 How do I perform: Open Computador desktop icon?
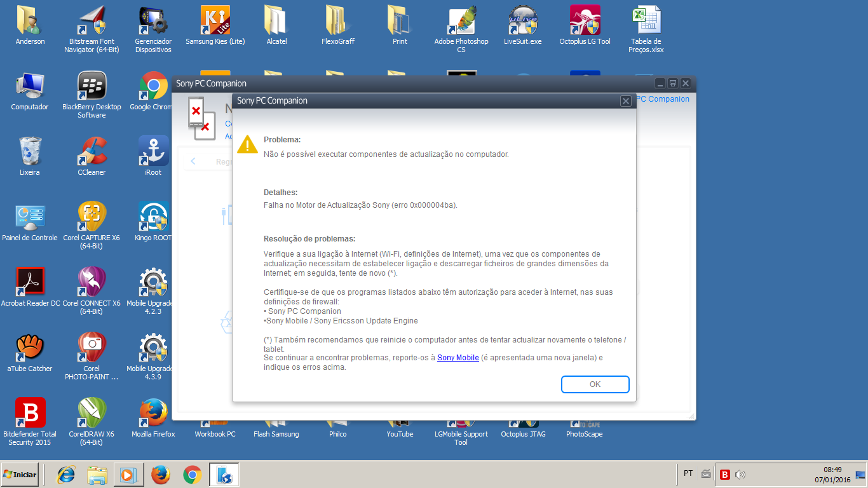[x=30, y=91]
